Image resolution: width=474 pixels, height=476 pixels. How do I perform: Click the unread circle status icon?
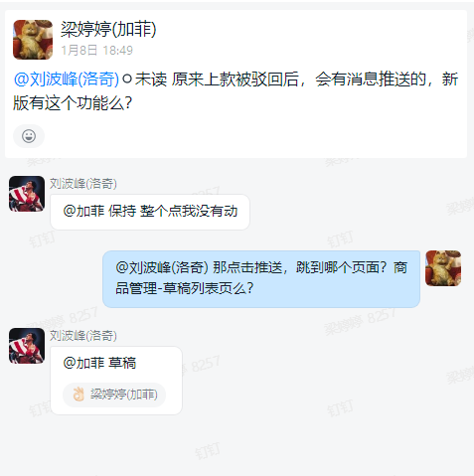[x=127, y=79]
